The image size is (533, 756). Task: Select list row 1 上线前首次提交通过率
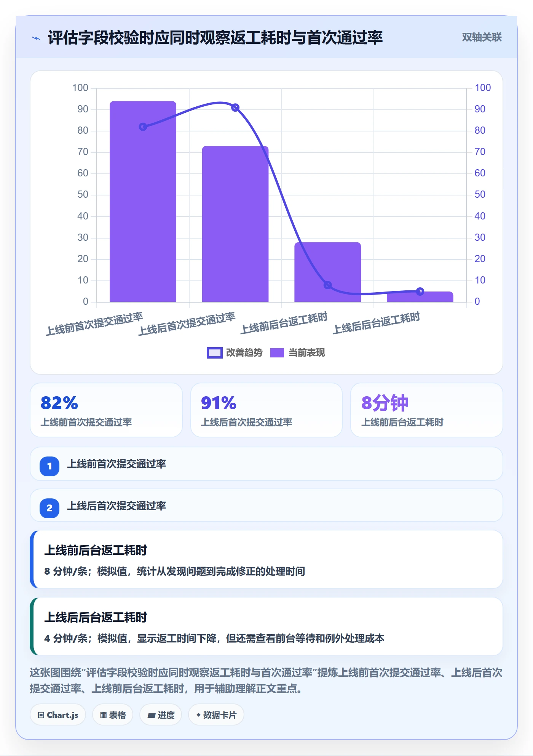tap(266, 464)
